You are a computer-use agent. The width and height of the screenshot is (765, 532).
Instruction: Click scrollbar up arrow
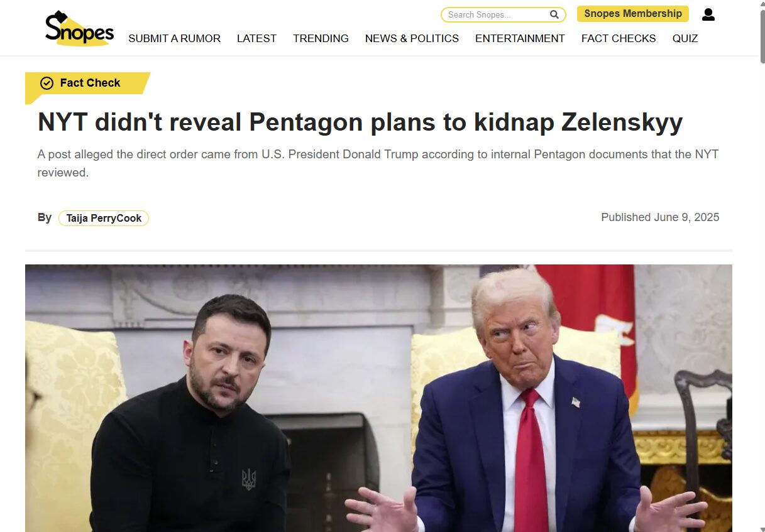pyautogui.click(x=761, y=4)
